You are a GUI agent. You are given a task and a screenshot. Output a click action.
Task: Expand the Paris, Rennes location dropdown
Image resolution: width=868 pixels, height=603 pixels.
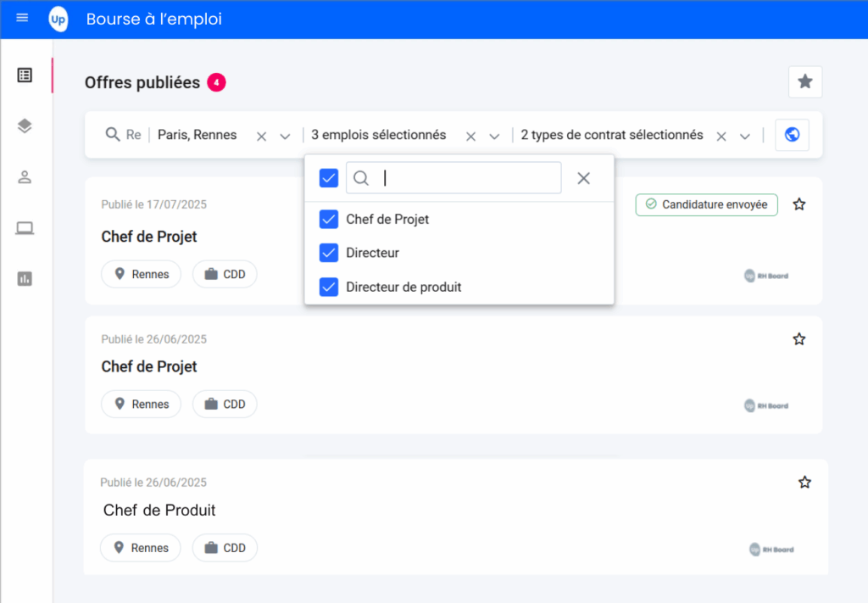point(285,137)
